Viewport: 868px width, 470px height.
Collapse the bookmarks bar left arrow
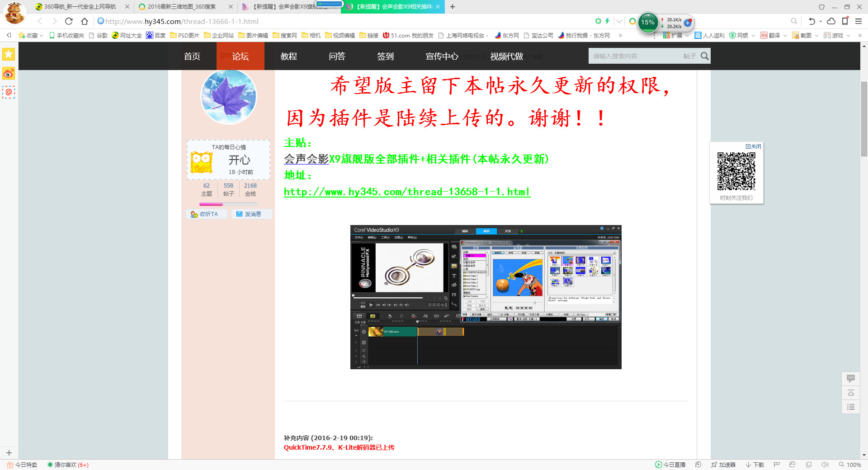tap(9, 35)
